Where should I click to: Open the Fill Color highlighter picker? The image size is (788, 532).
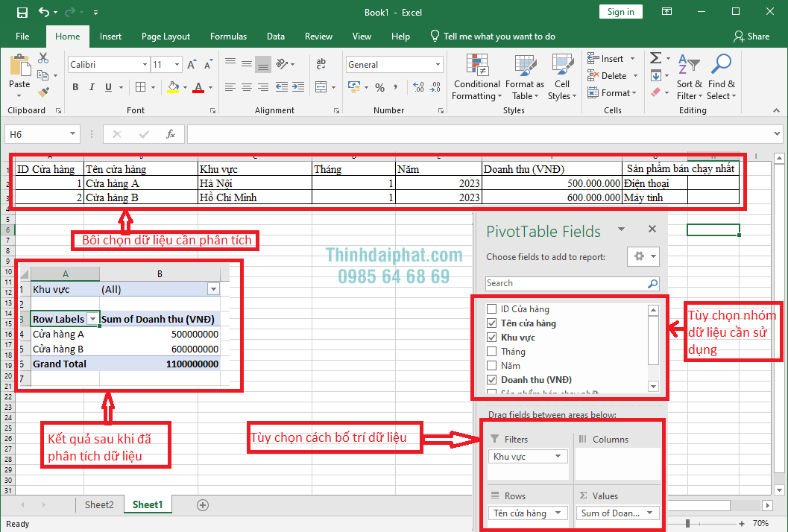click(174, 87)
